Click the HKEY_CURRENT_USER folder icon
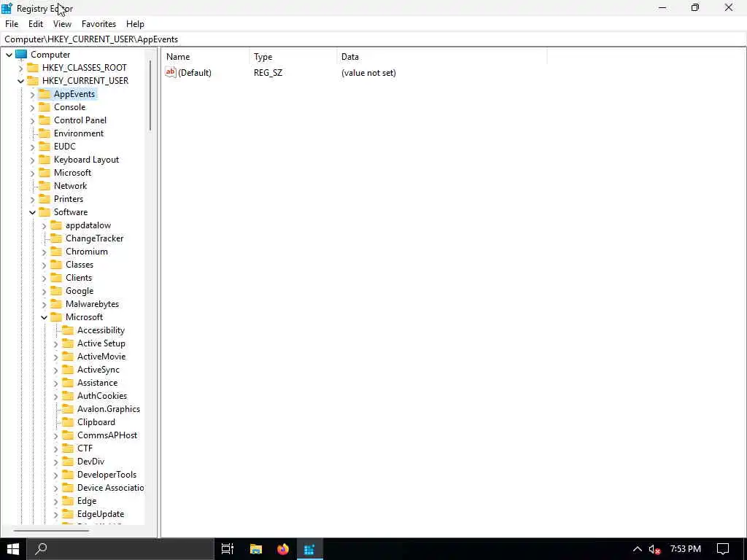 (33, 80)
